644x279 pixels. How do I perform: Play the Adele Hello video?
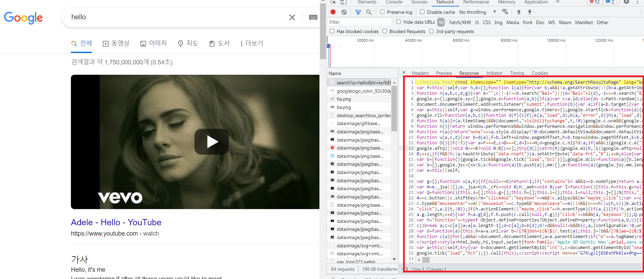(x=212, y=142)
